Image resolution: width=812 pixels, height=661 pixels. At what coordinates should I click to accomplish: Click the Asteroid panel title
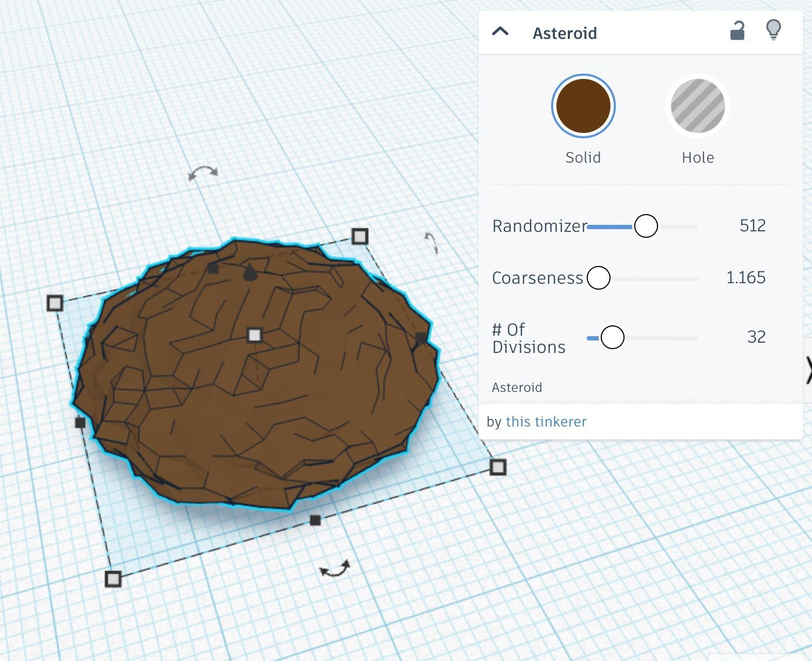tap(565, 33)
